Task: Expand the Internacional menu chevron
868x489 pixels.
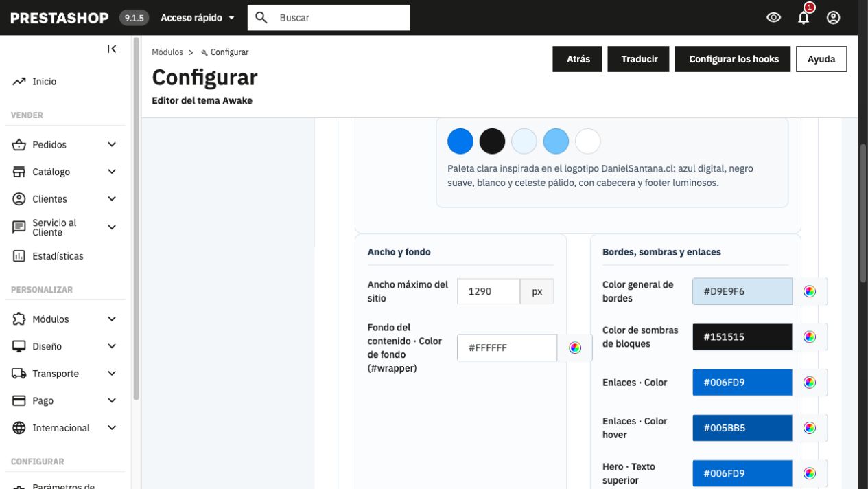Action: coord(112,428)
